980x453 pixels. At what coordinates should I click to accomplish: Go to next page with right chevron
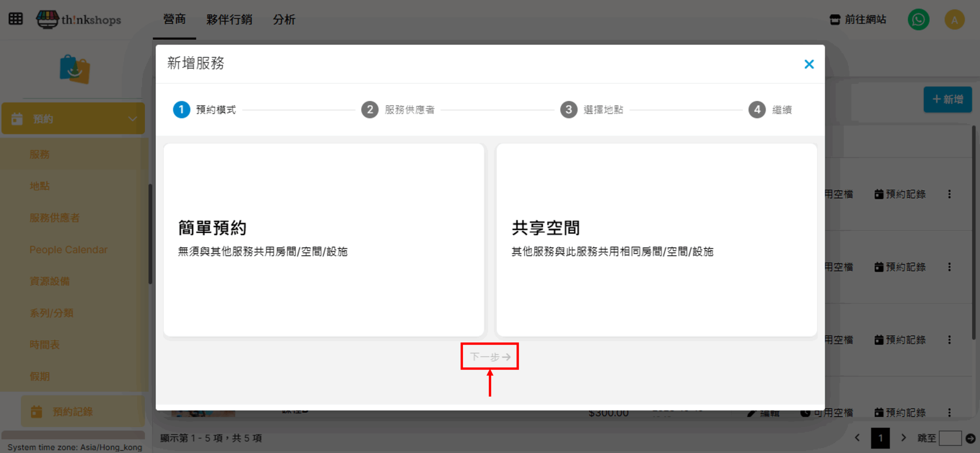(903, 438)
